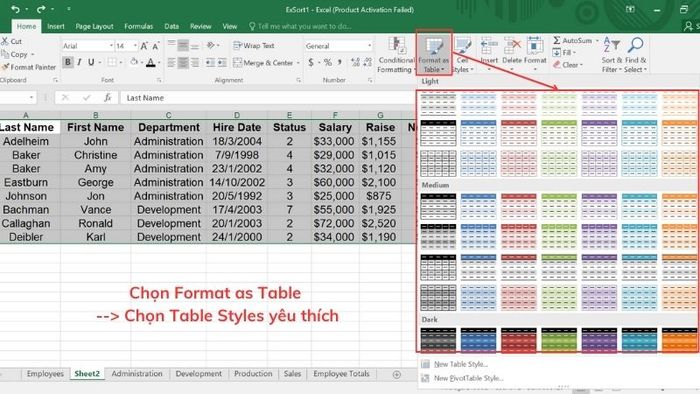Toggle Underline formatting
This screenshot has width=700, height=394.
pos(91,62)
